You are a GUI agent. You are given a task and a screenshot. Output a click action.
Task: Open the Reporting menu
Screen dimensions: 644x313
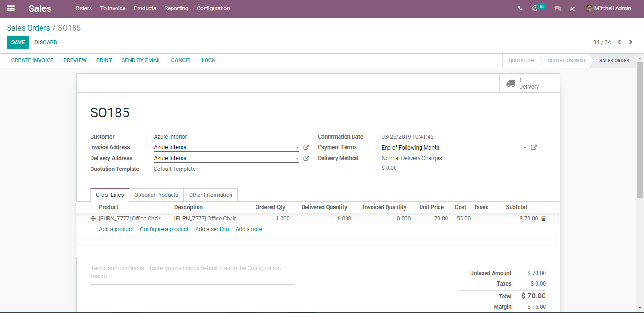[x=176, y=8]
